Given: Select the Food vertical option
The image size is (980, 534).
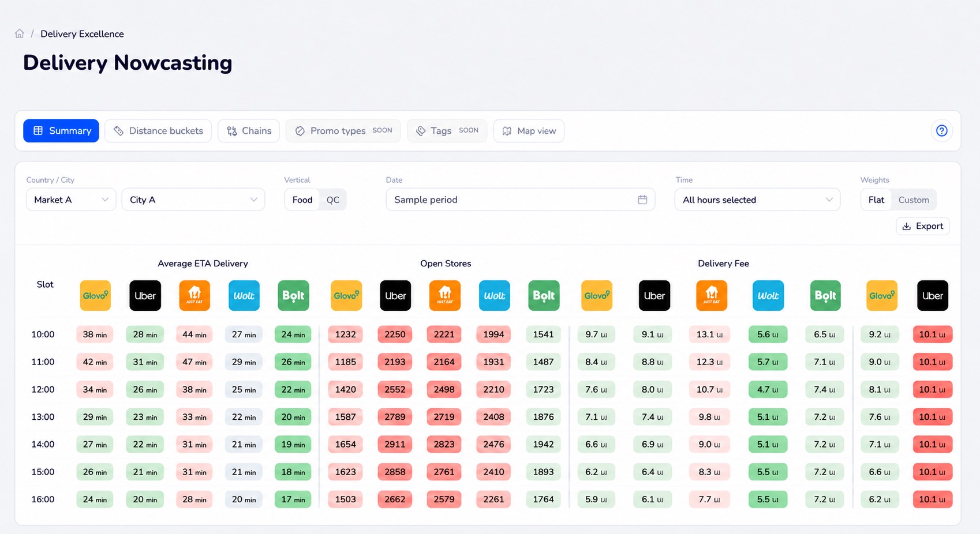Looking at the screenshot, I should tap(302, 200).
